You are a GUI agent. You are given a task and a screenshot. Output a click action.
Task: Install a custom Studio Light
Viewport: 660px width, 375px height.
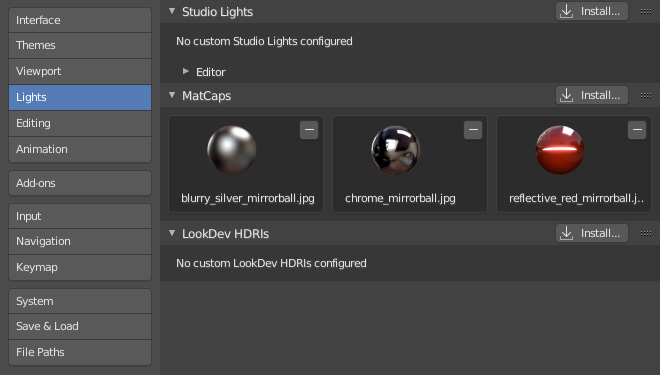(x=591, y=11)
